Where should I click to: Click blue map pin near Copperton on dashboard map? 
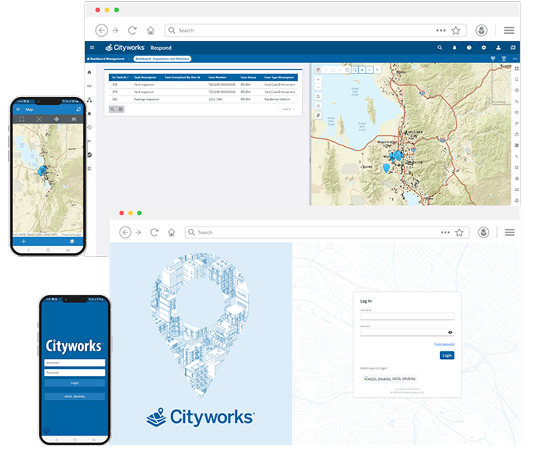click(x=386, y=167)
